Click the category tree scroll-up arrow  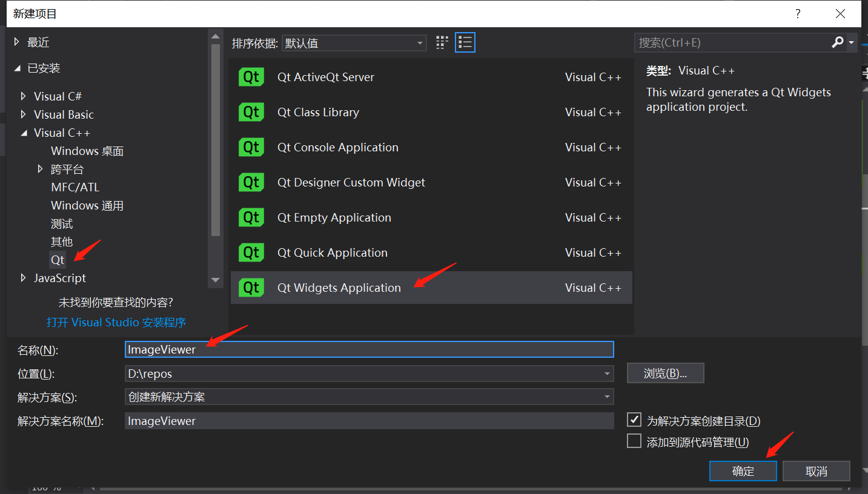tap(216, 37)
